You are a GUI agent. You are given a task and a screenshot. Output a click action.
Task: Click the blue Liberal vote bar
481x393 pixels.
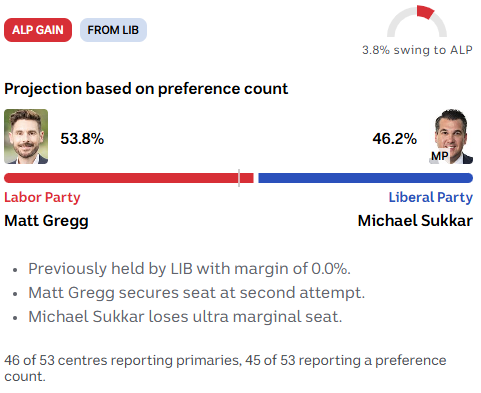coord(366,178)
